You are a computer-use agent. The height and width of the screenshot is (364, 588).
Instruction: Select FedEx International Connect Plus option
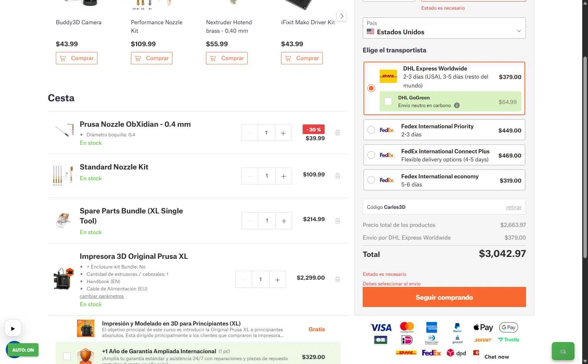pos(371,155)
